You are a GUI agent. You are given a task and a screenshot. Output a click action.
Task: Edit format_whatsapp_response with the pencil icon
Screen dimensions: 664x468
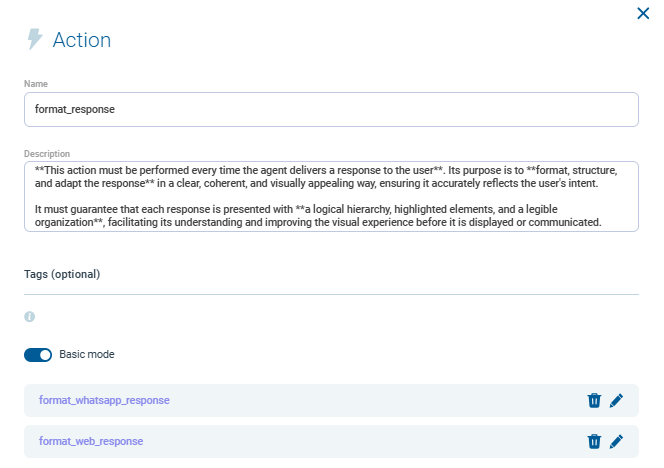click(616, 400)
